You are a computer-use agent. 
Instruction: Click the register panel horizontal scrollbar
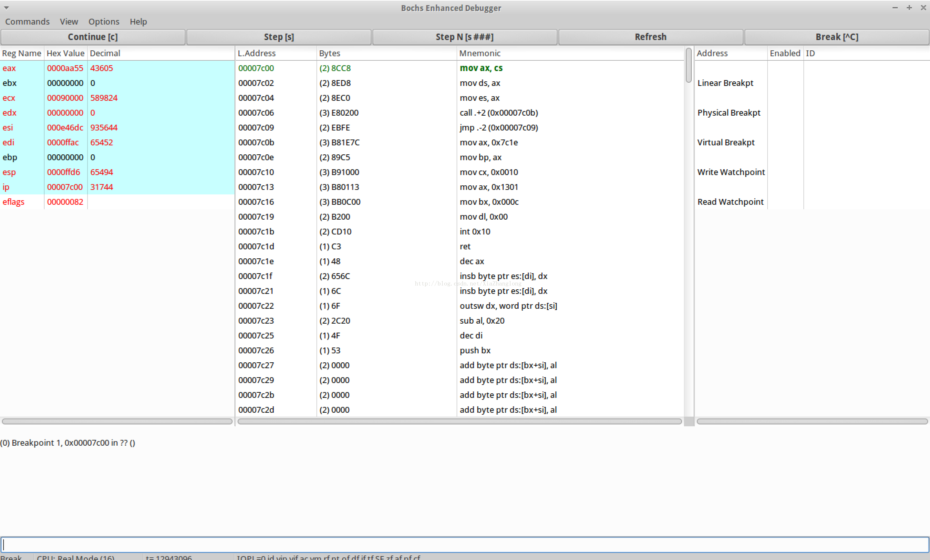tap(117, 421)
